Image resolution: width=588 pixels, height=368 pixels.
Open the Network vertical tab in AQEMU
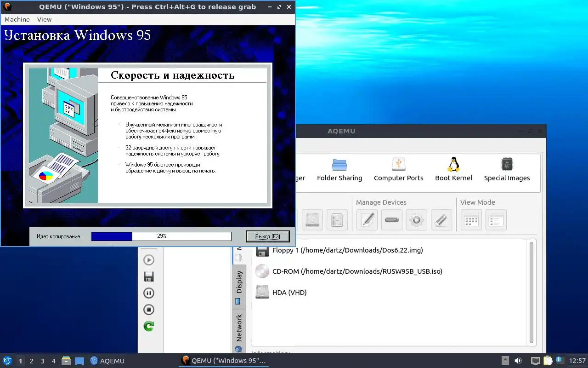click(239, 332)
